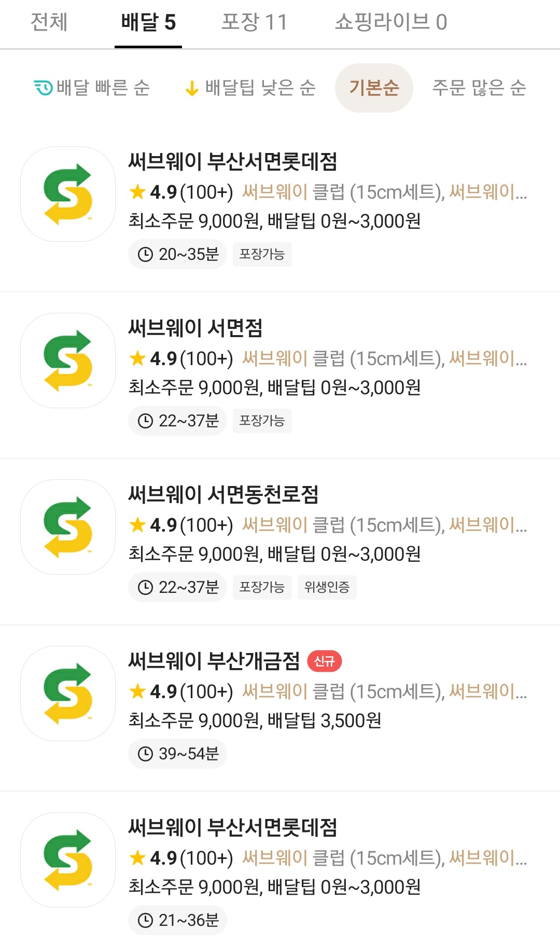
Task: Tap the Subway logo of 써브웨이 부산개금점
Action: tap(68, 694)
